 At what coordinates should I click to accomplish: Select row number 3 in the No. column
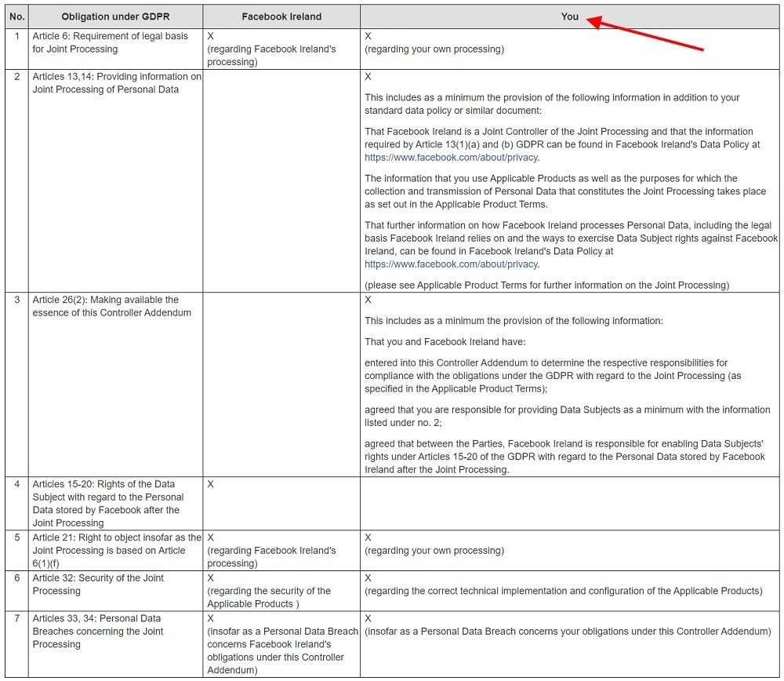click(x=17, y=300)
